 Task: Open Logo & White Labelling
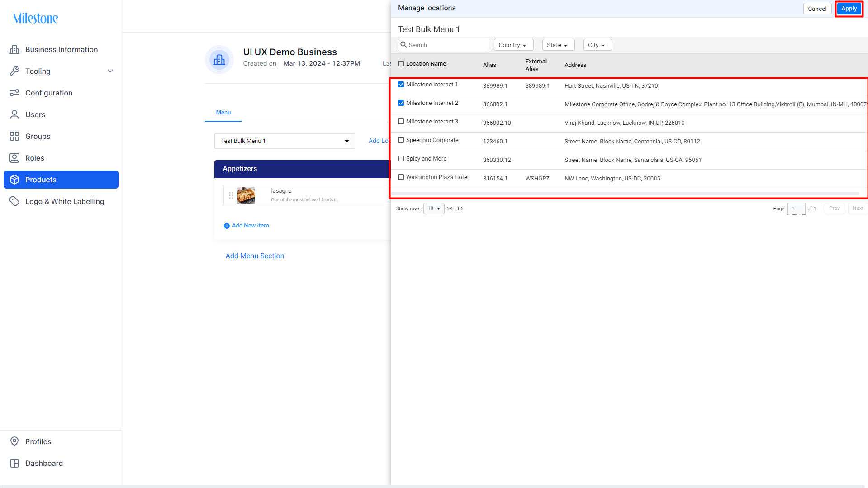click(61, 201)
